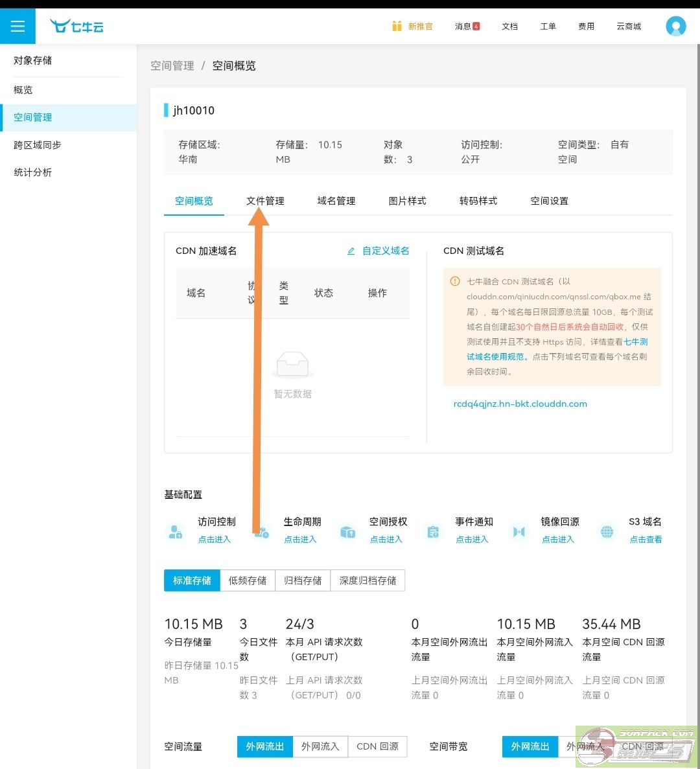This screenshot has width=700, height=769.
Task: Click the S3 域名 globe icon
Action: (607, 532)
